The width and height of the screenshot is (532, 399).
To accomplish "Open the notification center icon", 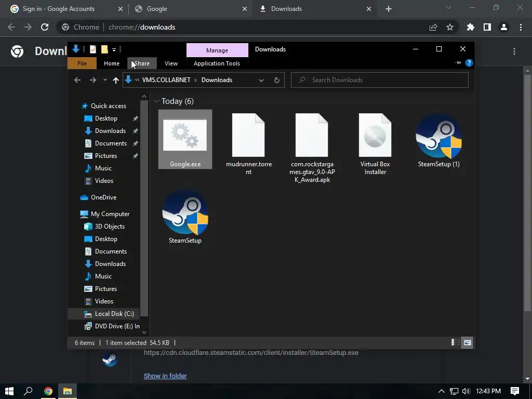I will coord(515,391).
